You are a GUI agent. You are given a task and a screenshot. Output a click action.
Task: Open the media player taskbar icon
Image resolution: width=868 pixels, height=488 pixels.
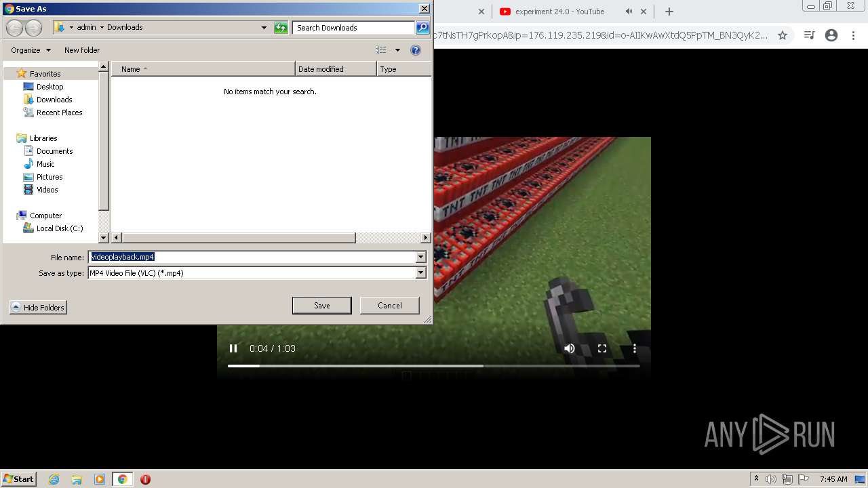tap(100, 479)
